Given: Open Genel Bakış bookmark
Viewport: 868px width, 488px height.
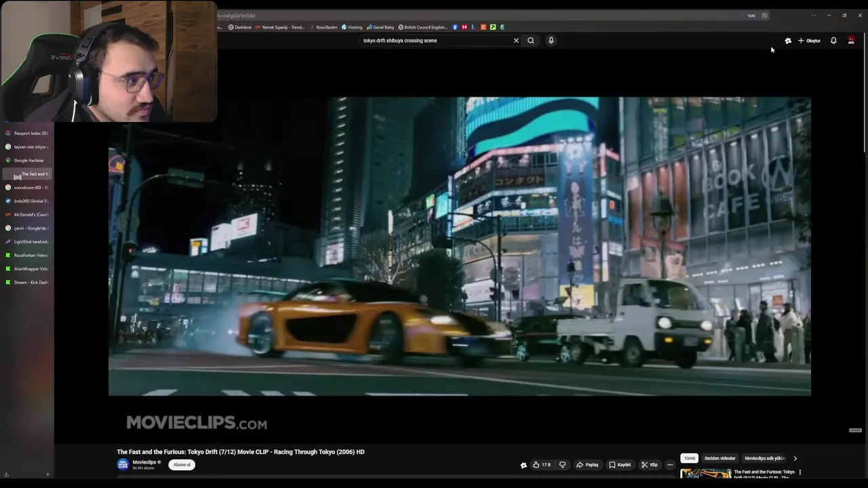Looking at the screenshot, I should 380,27.
